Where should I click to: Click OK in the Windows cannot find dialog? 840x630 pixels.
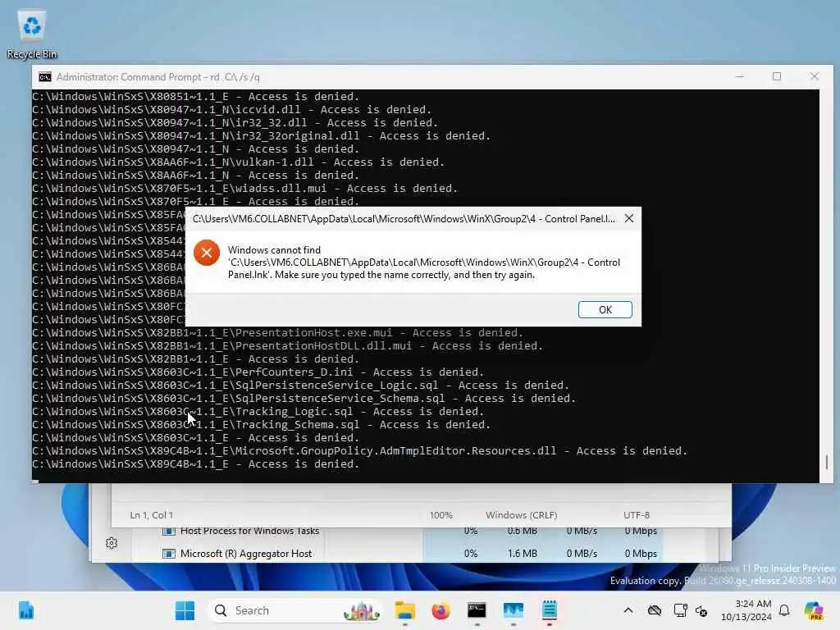[605, 309]
